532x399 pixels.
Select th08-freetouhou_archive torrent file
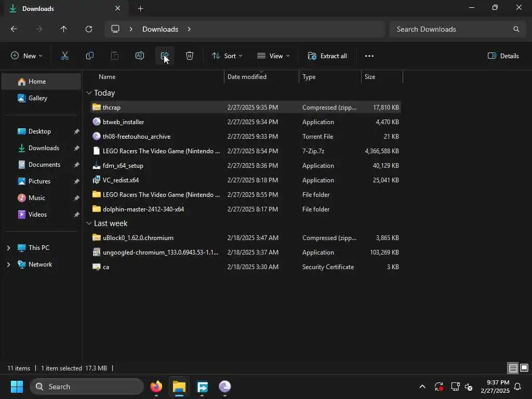point(246,137)
